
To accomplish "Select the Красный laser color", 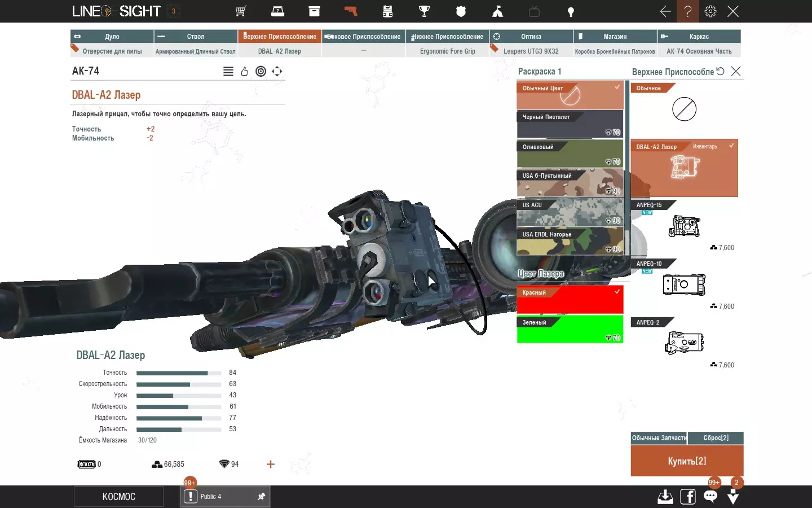I will [570, 300].
